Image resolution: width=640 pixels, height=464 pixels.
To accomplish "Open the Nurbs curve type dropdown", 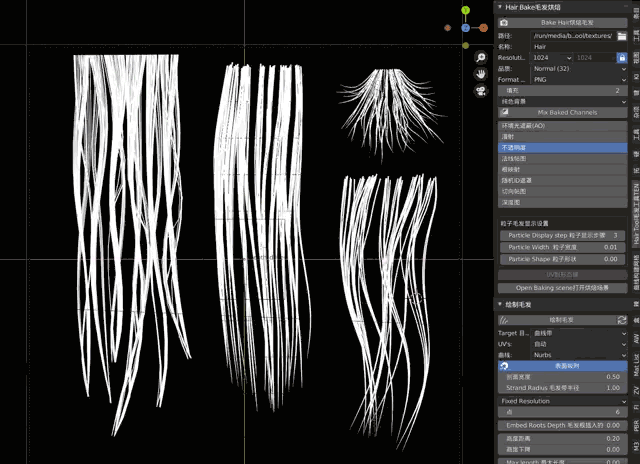I will click(x=579, y=355).
